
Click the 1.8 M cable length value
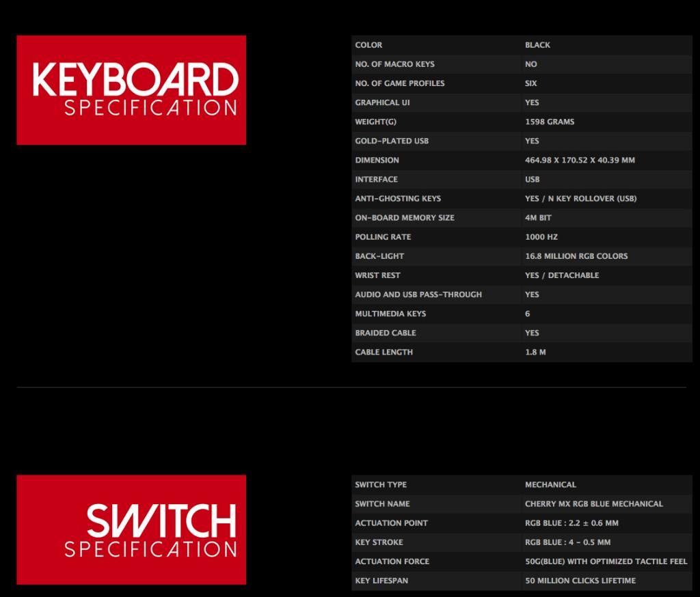coord(535,352)
